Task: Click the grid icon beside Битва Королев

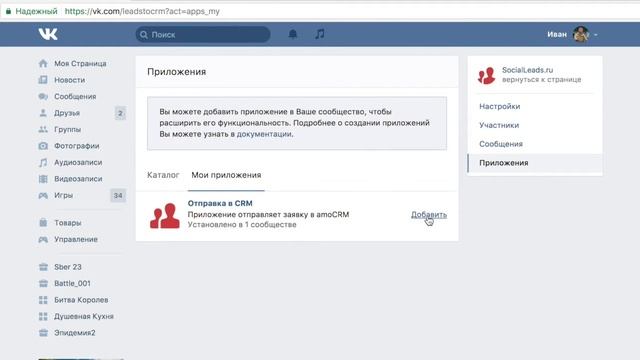Action: tap(43, 300)
